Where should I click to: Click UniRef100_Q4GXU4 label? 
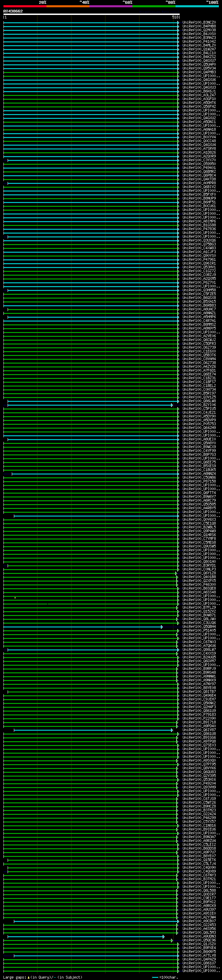[199, 145]
